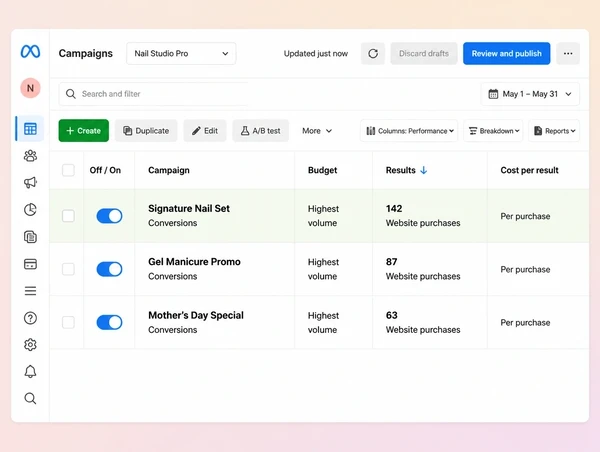Open the documents pages icon in sidebar
Viewport: 600px width, 452px height.
click(30, 237)
